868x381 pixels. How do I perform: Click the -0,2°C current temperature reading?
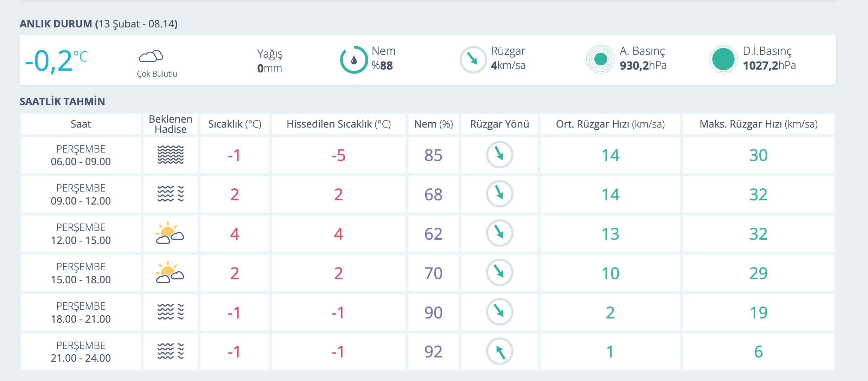pos(56,60)
